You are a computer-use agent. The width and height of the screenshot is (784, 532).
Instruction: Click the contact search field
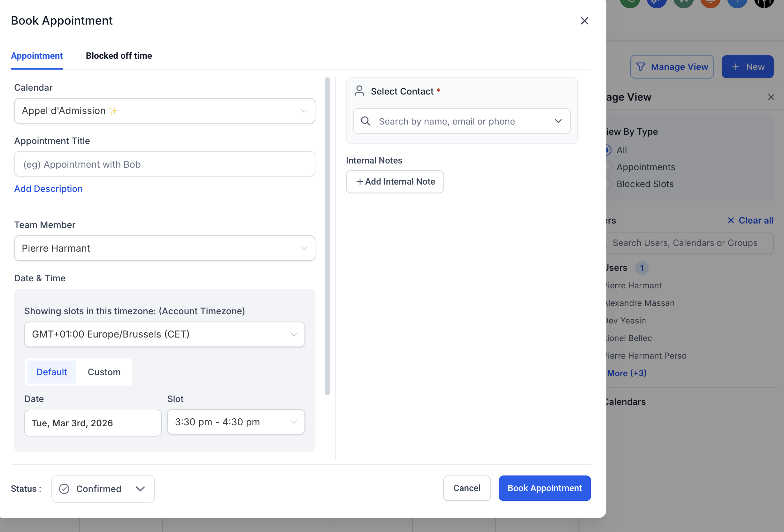[x=462, y=121]
